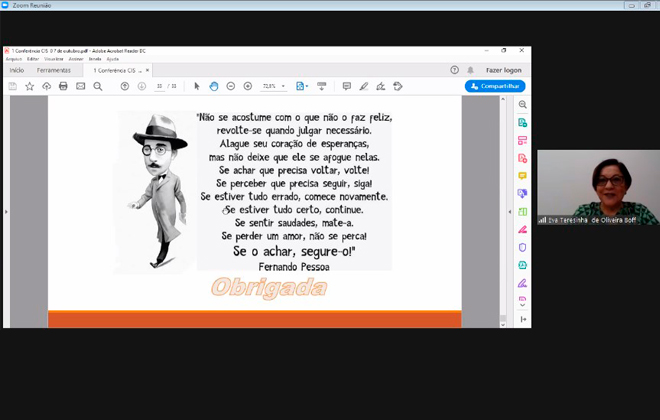Screen dimensions: 660x420
Task: Close the 1 Conferência CIS document tab
Action: click(147, 70)
